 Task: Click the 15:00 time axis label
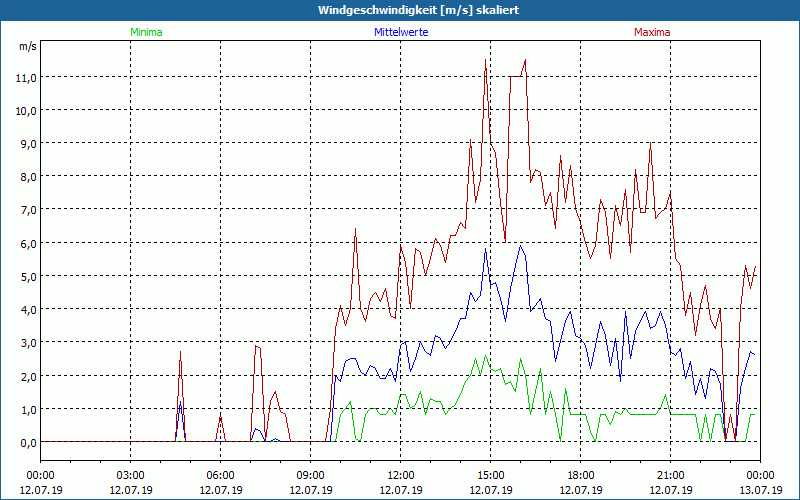pos(490,476)
